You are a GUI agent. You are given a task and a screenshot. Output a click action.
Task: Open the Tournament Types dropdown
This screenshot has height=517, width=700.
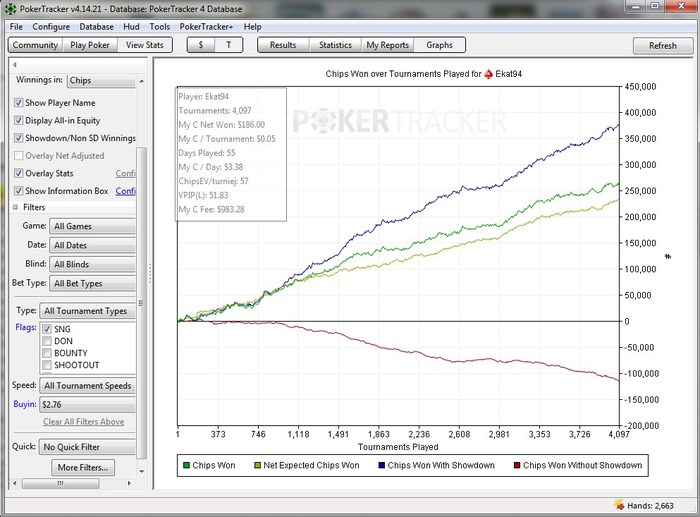[x=88, y=311]
